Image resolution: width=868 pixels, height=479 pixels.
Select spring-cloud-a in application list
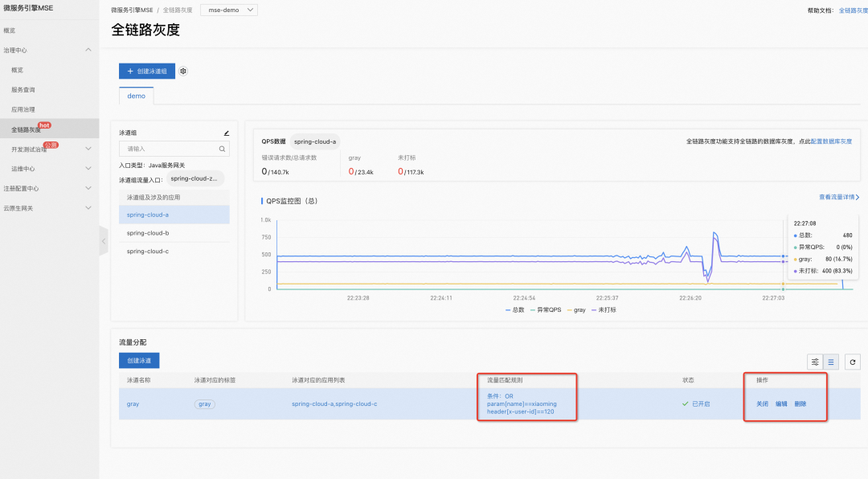click(174, 215)
